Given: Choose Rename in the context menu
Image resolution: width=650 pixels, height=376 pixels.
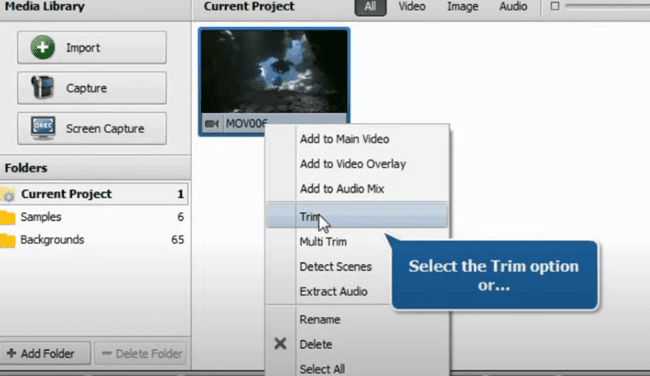Looking at the screenshot, I should [x=357, y=320].
